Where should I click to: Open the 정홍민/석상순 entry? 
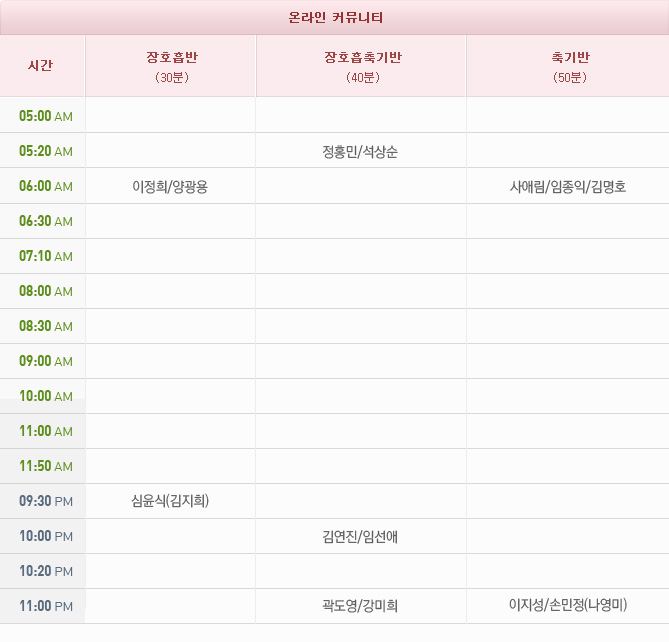click(x=361, y=152)
